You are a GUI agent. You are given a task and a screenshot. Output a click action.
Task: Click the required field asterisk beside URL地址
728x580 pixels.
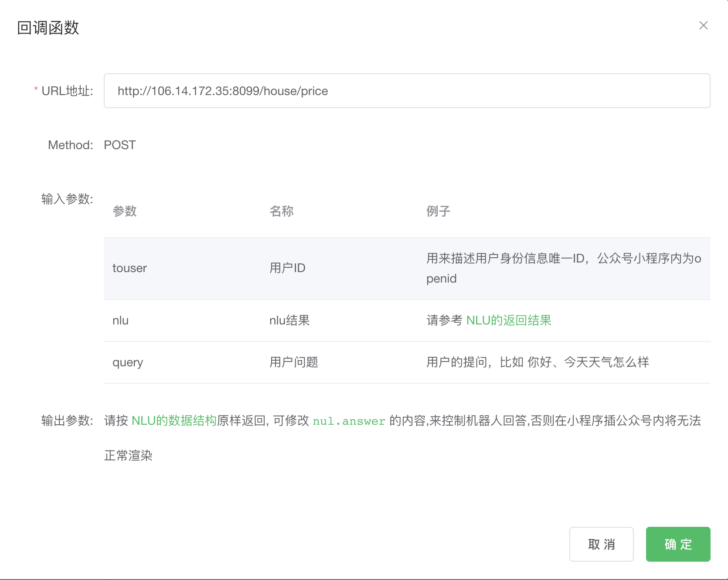pos(36,89)
